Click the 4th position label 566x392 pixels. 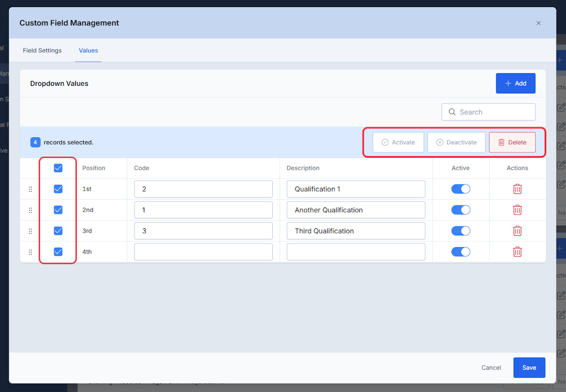[87, 252]
